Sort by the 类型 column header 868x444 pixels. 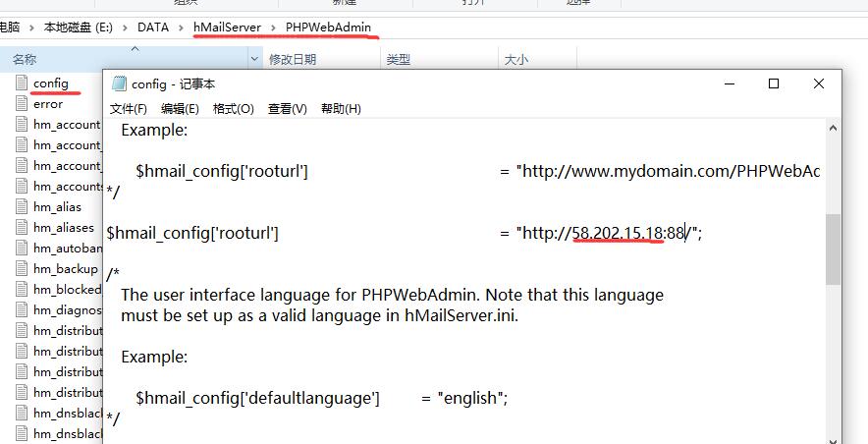pyautogui.click(x=440, y=59)
